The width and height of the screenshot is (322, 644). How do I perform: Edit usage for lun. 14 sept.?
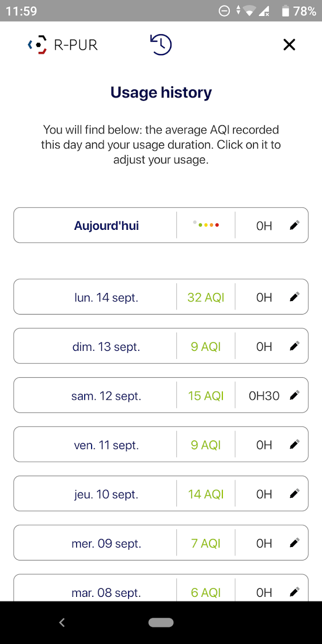point(294,296)
